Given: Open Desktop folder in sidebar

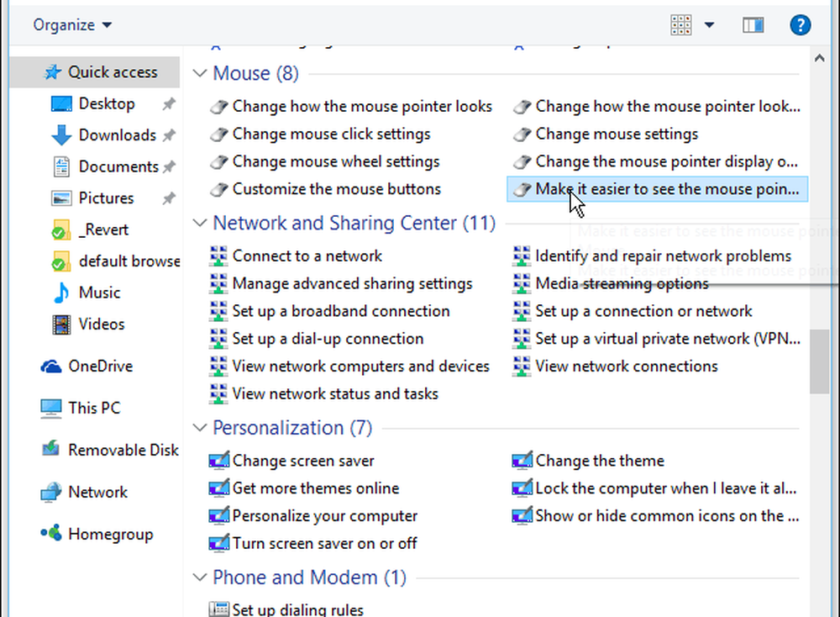Looking at the screenshot, I should [x=107, y=103].
